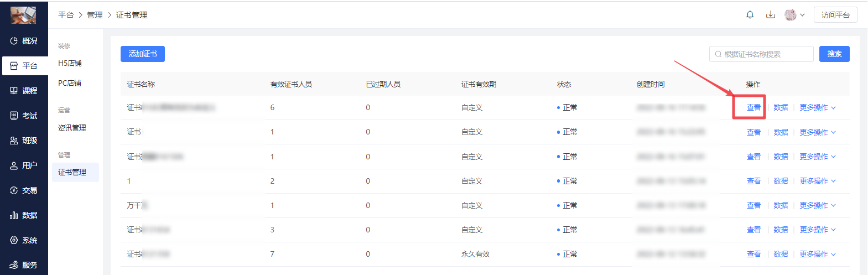Click the logo thumbnail at top-left

point(23,15)
